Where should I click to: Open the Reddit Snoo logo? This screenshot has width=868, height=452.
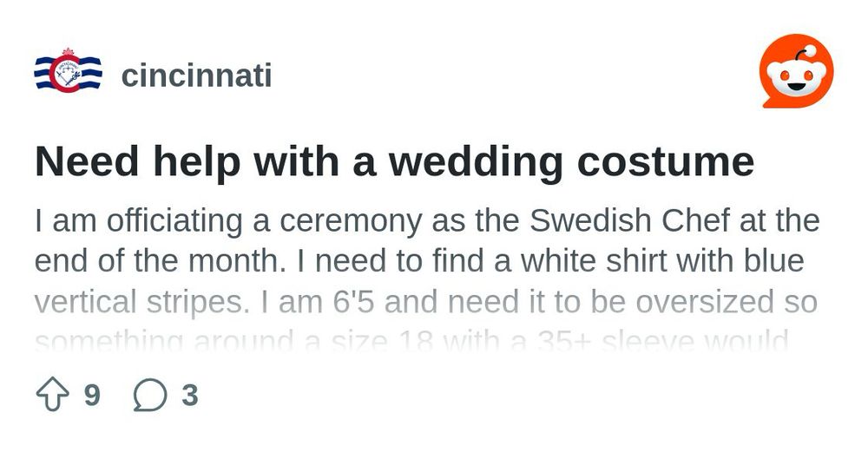797,71
